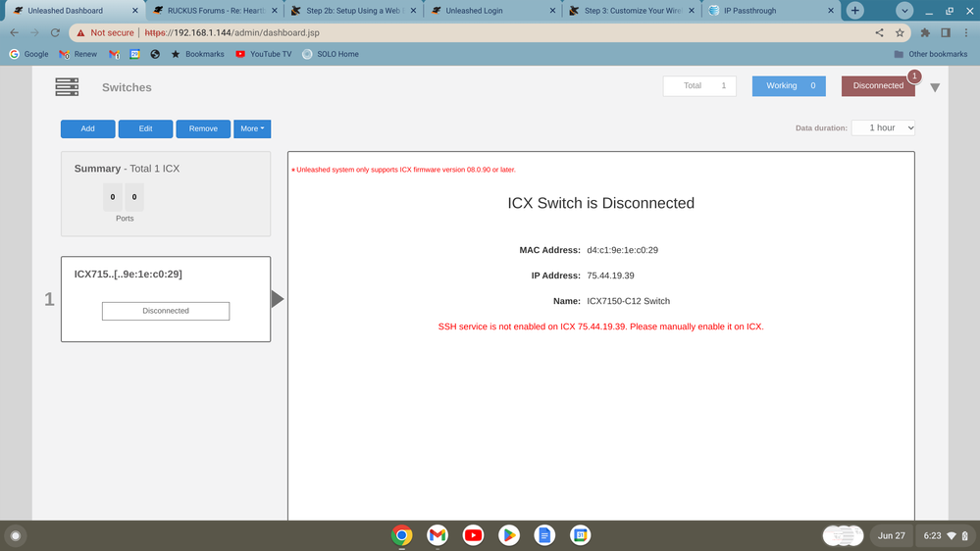
Task: Click the Edit switch button
Action: (x=145, y=128)
